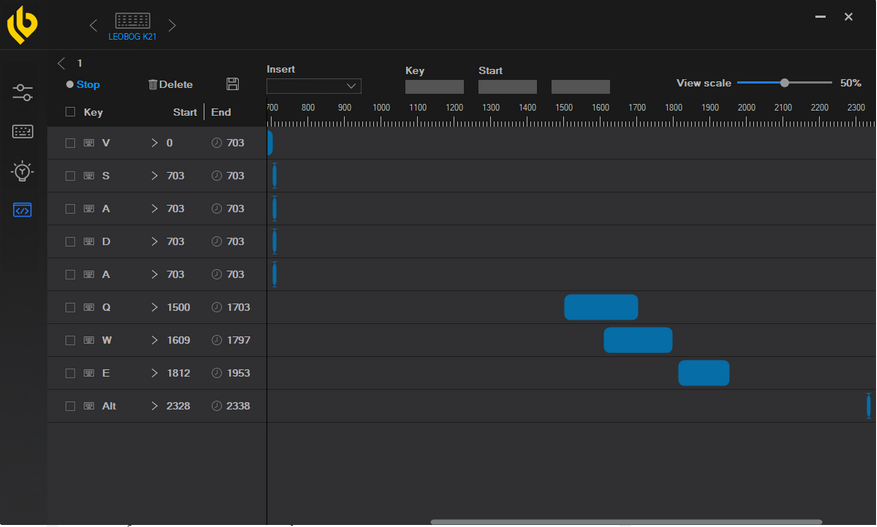The width and height of the screenshot is (877, 527).
Task: Go back using arrow beside macro 1
Action: (61, 63)
